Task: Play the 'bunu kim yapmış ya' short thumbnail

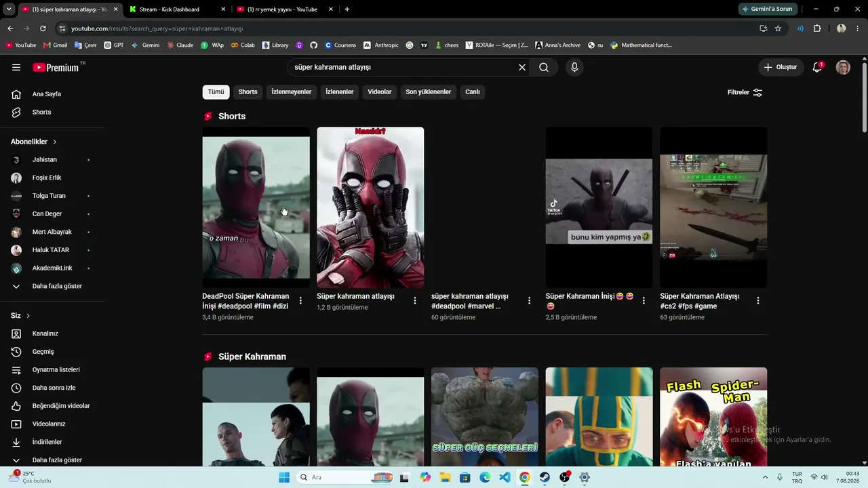Action: click(x=599, y=207)
